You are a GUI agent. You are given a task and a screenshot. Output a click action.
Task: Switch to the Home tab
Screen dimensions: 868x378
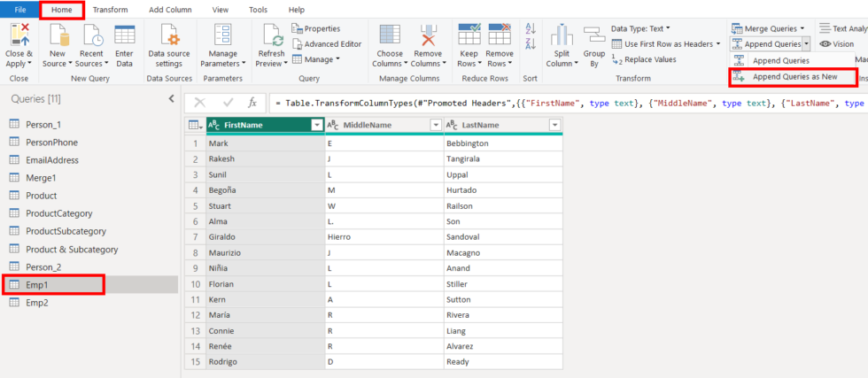63,10
